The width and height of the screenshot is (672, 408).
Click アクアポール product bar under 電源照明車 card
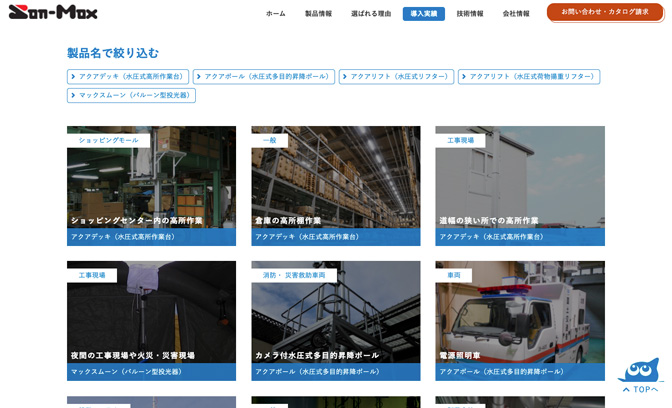(520, 372)
